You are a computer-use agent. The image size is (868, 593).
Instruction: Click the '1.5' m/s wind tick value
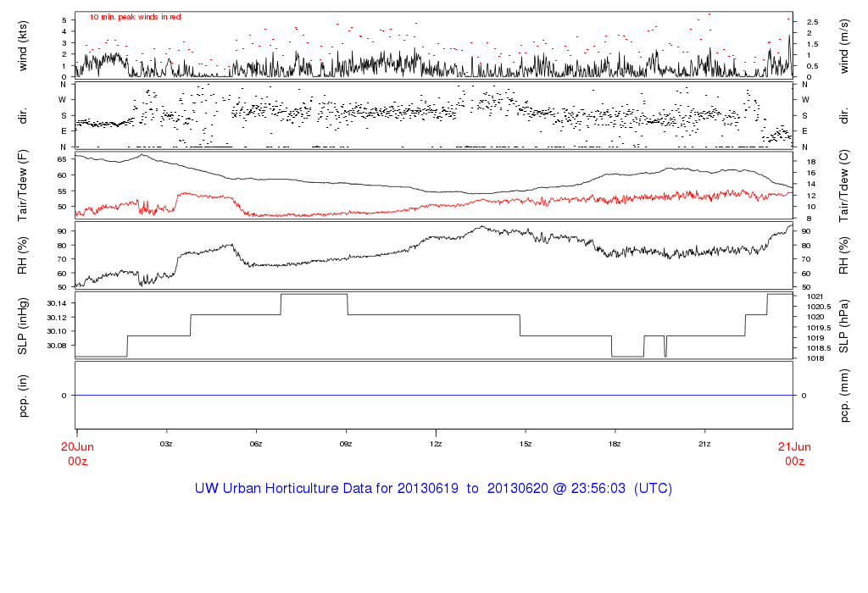pos(813,44)
